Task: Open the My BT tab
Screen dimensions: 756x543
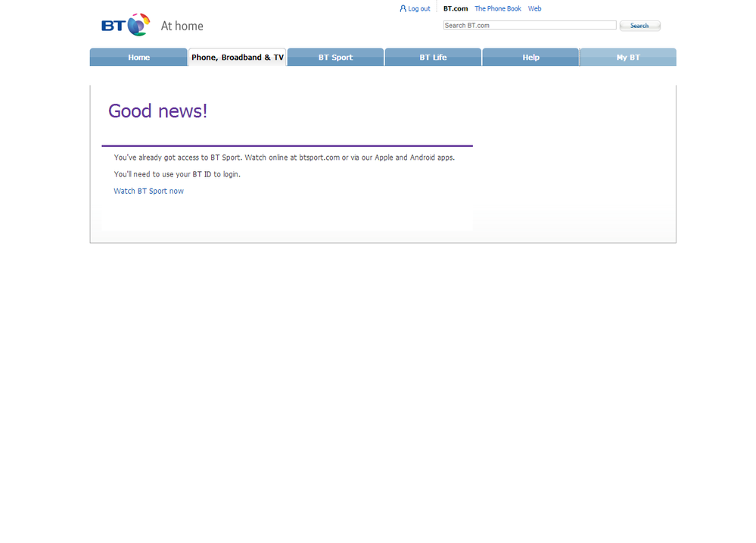Action: click(x=628, y=57)
